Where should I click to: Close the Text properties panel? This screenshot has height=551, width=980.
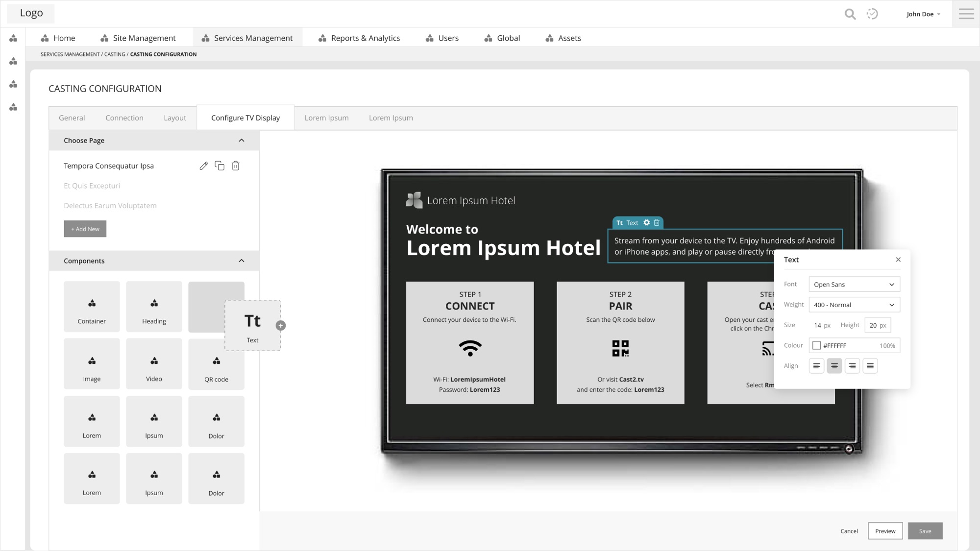point(898,260)
